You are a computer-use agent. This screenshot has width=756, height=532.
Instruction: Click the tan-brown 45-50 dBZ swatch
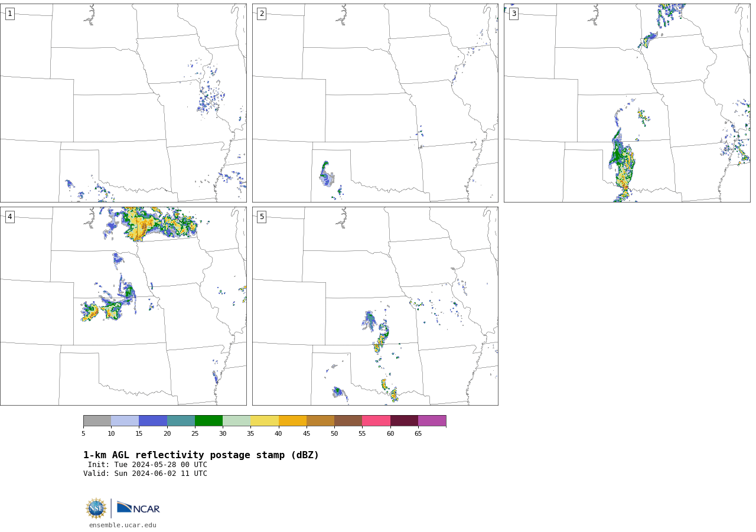320,420
